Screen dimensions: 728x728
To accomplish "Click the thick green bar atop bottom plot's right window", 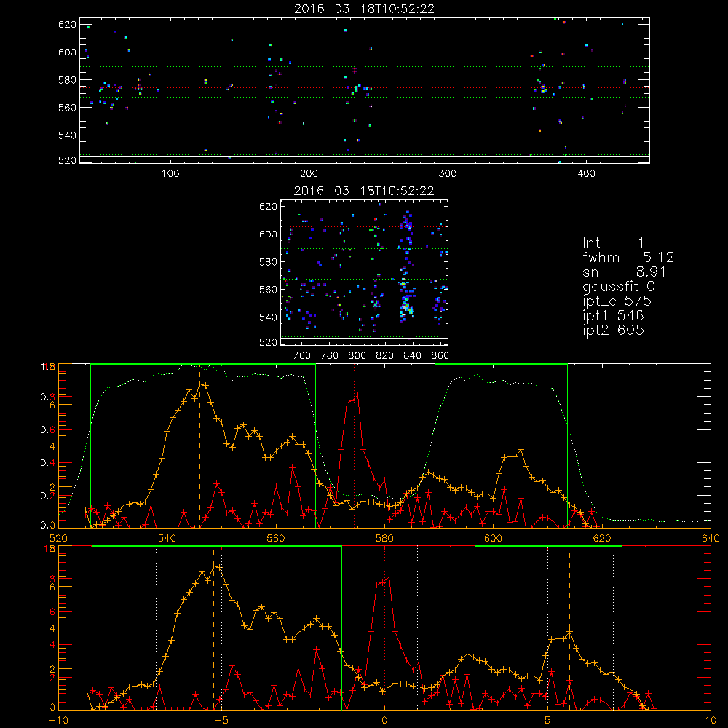I will click(548, 546).
